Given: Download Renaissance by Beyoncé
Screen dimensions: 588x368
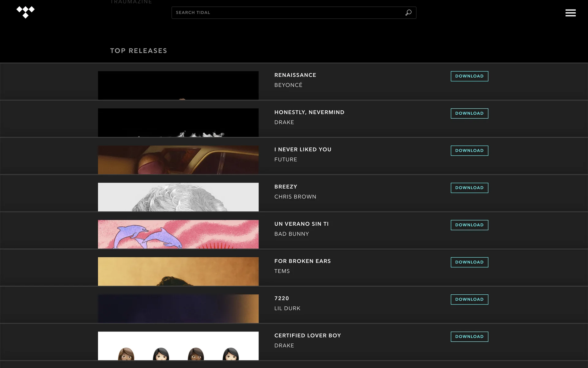Looking at the screenshot, I should (469, 76).
